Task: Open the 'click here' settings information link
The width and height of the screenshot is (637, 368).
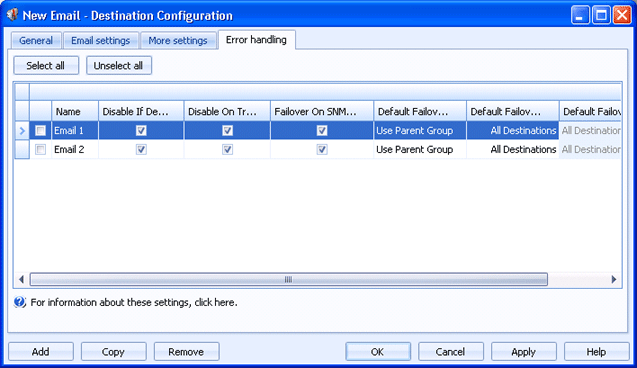Action: tap(215, 303)
